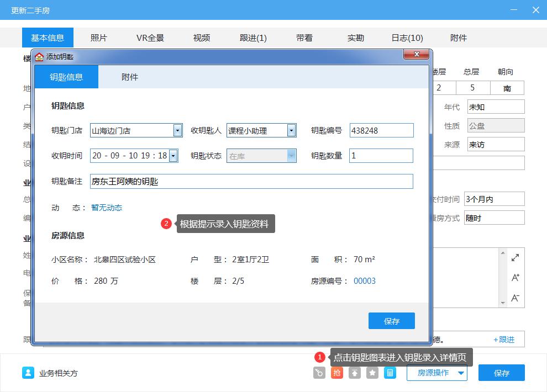Open listing number 00003 link

tap(365, 280)
